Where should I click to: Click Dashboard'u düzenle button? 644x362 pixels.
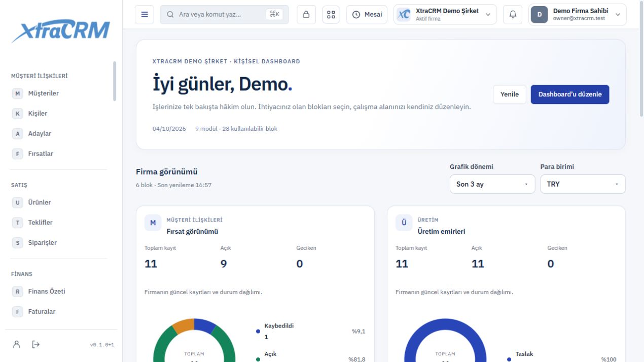coord(570,94)
